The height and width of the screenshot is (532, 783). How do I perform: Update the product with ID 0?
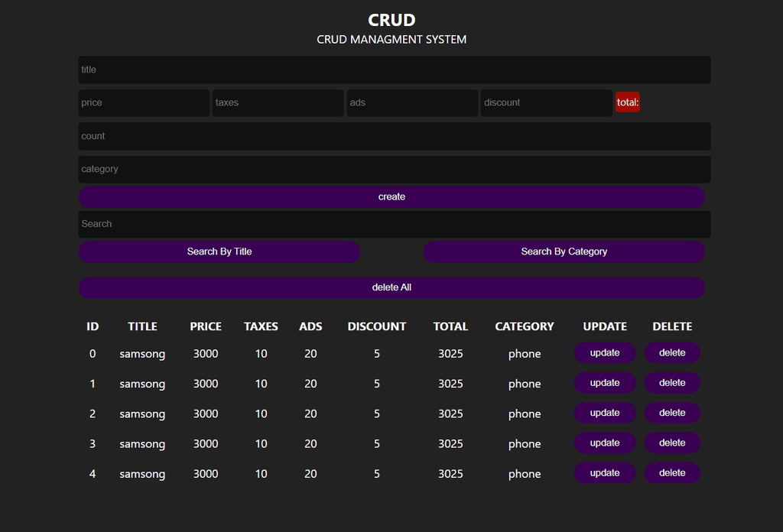pyautogui.click(x=605, y=352)
